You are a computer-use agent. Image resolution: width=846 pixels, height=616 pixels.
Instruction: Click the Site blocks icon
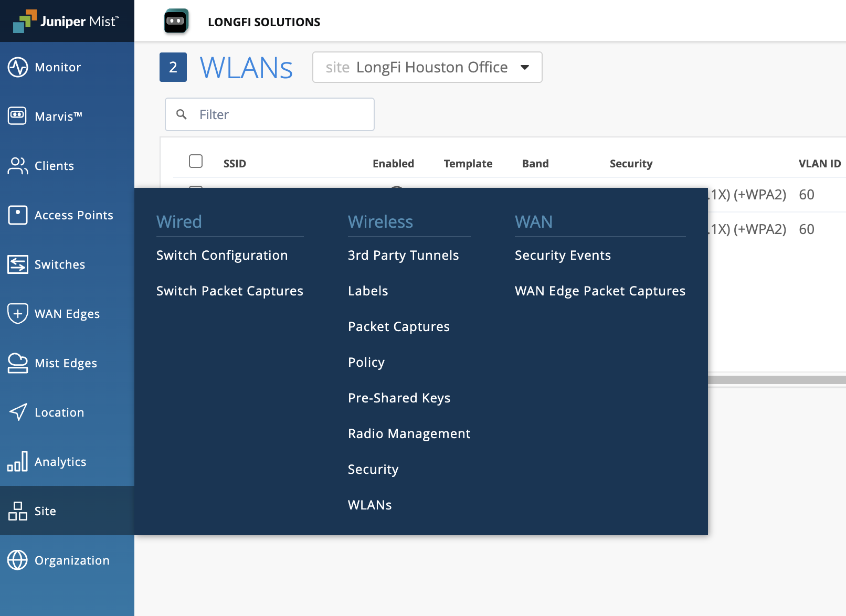tap(18, 511)
